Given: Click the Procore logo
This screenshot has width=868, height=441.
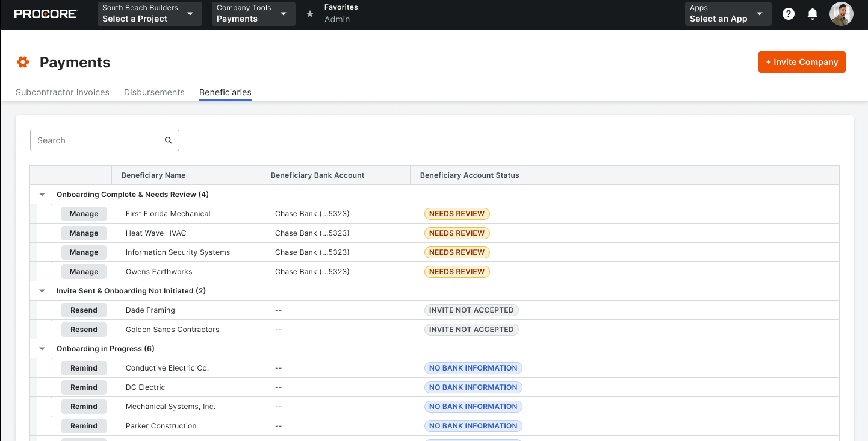Looking at the screenshot, I should (x=46, y=13).
